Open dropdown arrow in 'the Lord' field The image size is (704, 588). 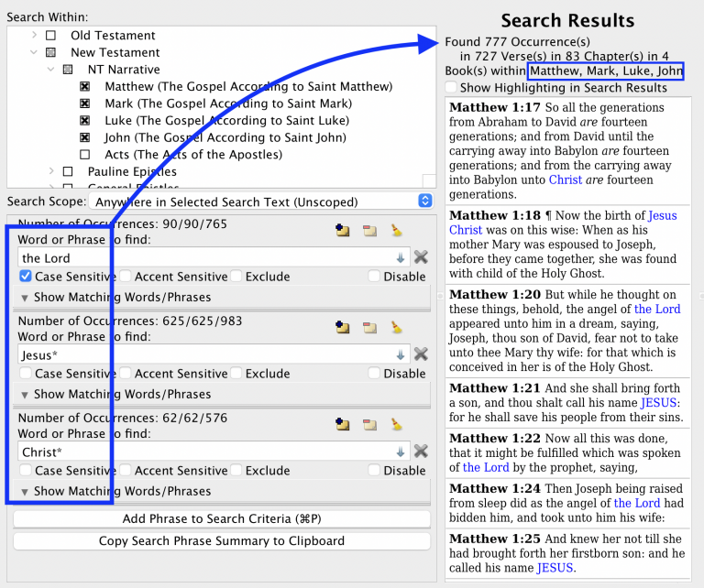tap(401, 258)
